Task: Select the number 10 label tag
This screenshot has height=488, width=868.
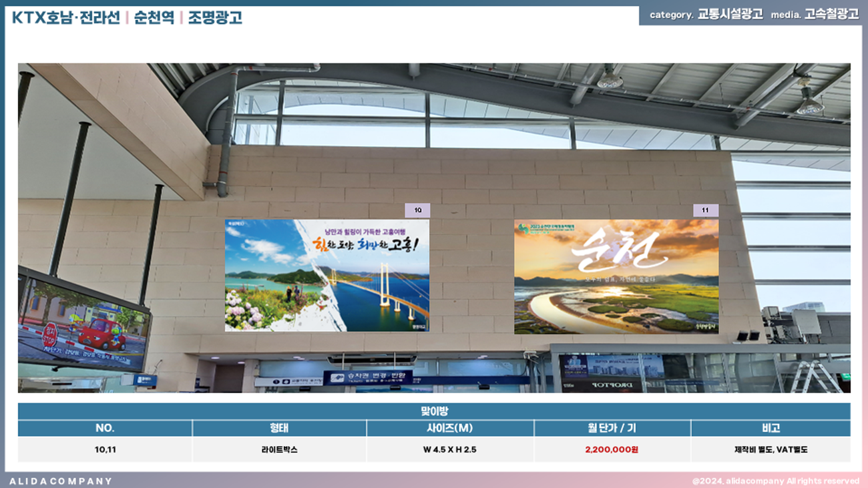Action: 417,210
